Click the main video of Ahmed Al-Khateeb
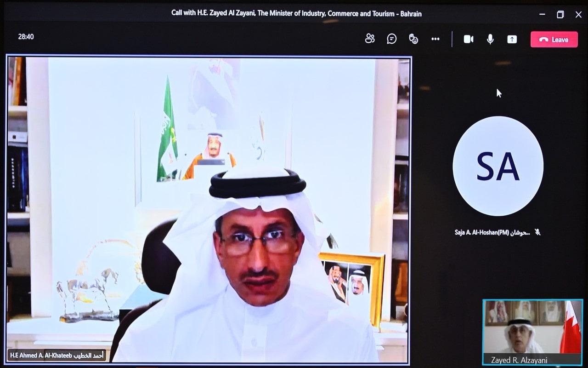Screen dimensions: 588x368 209,210
